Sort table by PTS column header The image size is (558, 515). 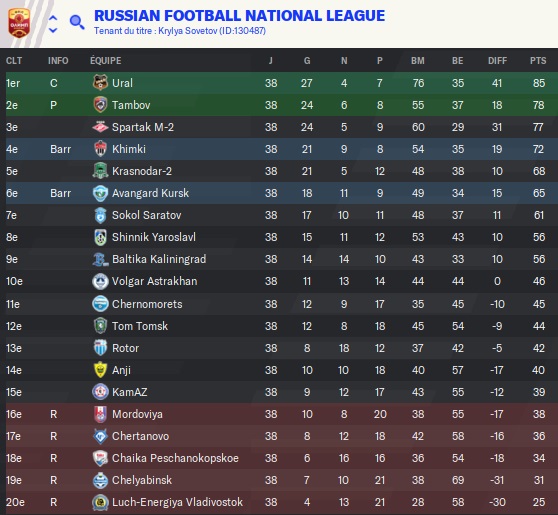click(538, 61)
